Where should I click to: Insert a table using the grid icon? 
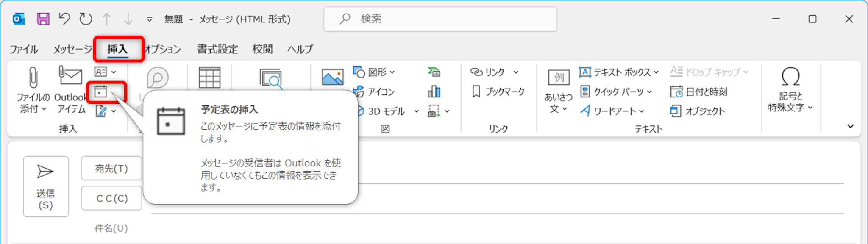(x=209, y=78)
